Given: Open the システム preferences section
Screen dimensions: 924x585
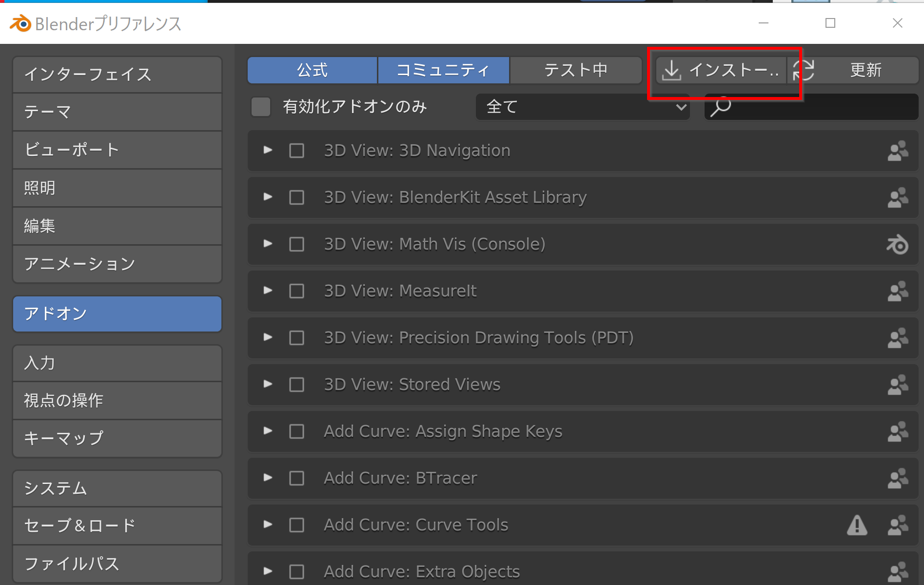Looking at the screenshot, I should (x=118, y=488).
